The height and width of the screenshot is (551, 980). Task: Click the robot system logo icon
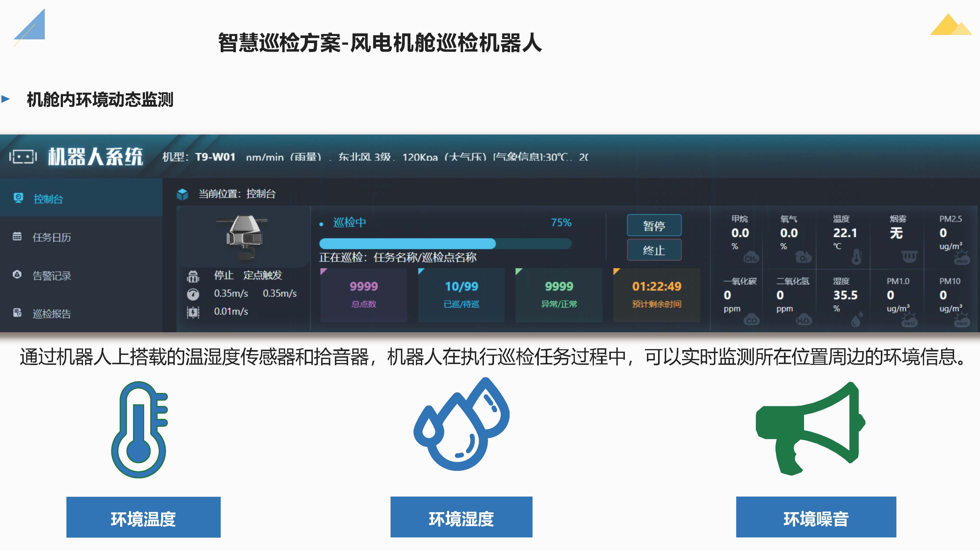pos(23,156)
